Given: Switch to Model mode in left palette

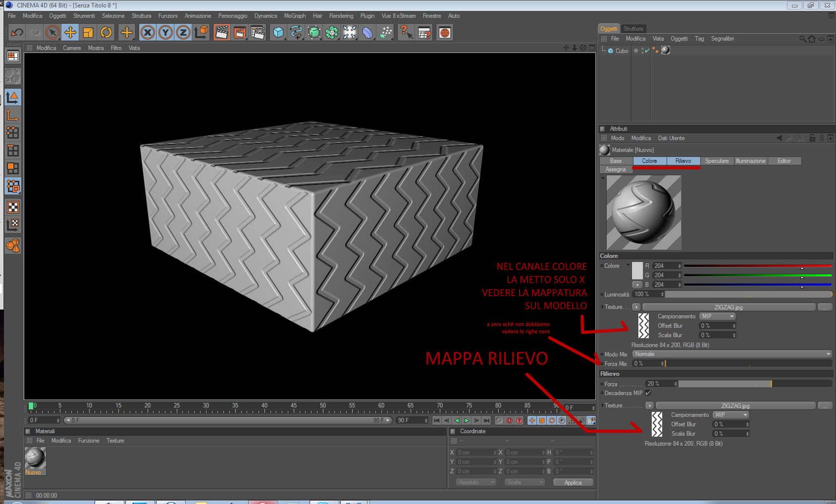Looking at the screenshot, I should click(x=13, y=97).
